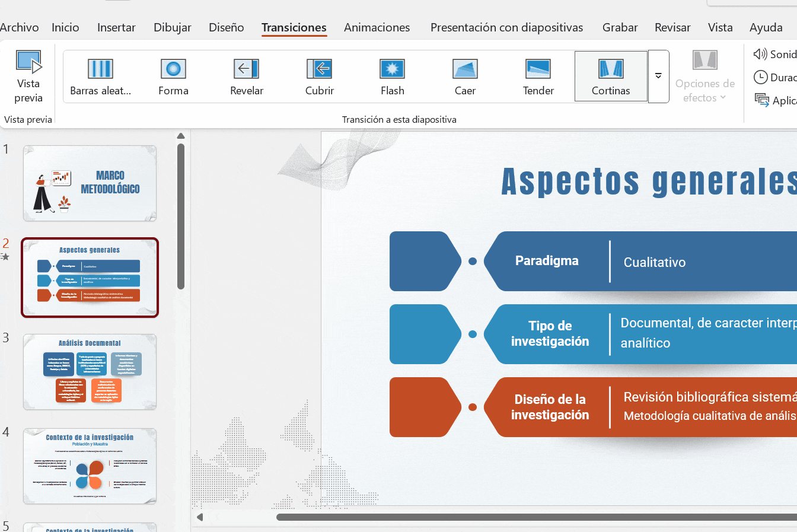Pick the Caer transition
This screenshot has height=532, width=797.
click(465, 77)
